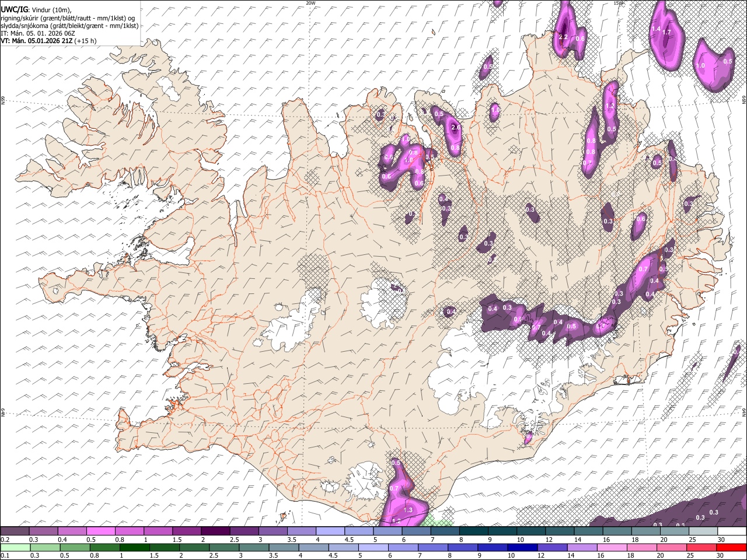Pick bottom legend swatch between 1 and 1.5
The height and width of the screenshot is (560, 747).
pyautogui.click(x=134, y=547)
